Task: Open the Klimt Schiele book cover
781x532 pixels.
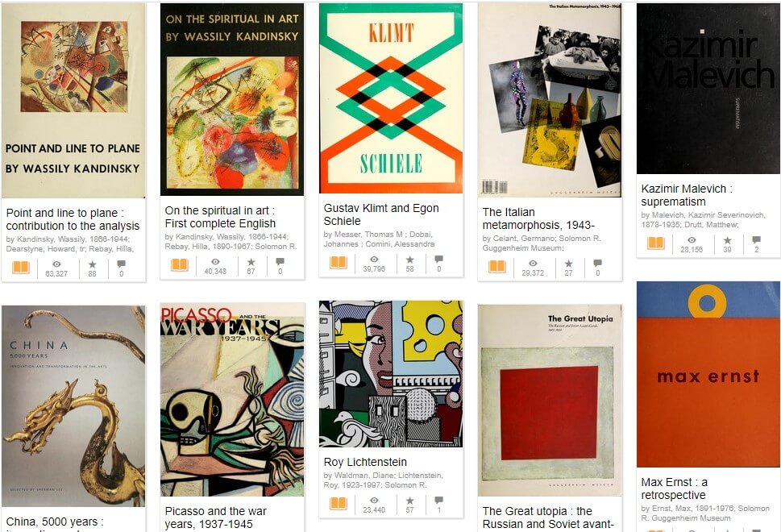Action: click(391, 98)
